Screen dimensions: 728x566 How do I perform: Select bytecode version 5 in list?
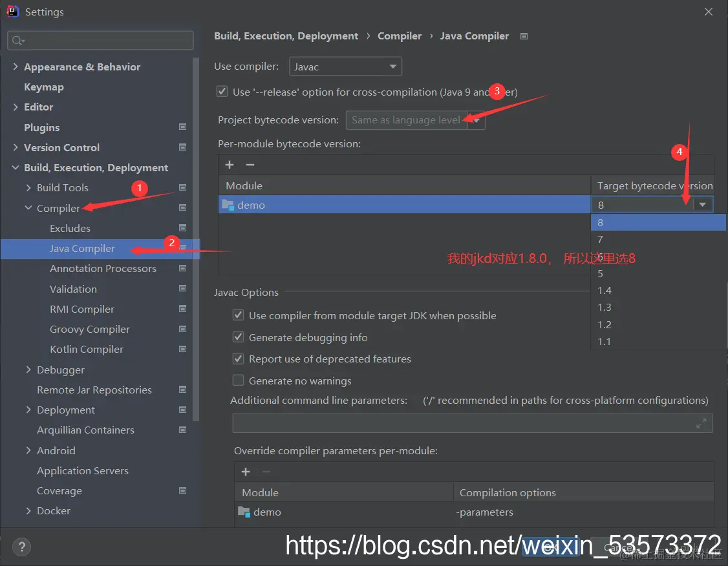[658, 274]
